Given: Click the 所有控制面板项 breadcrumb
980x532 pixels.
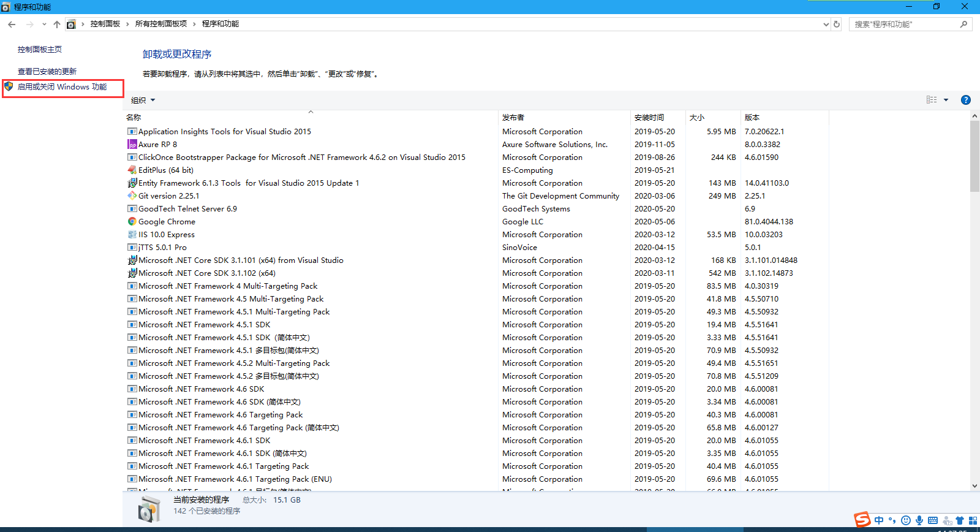Looking at the screenshot, I should click(161, 24).
